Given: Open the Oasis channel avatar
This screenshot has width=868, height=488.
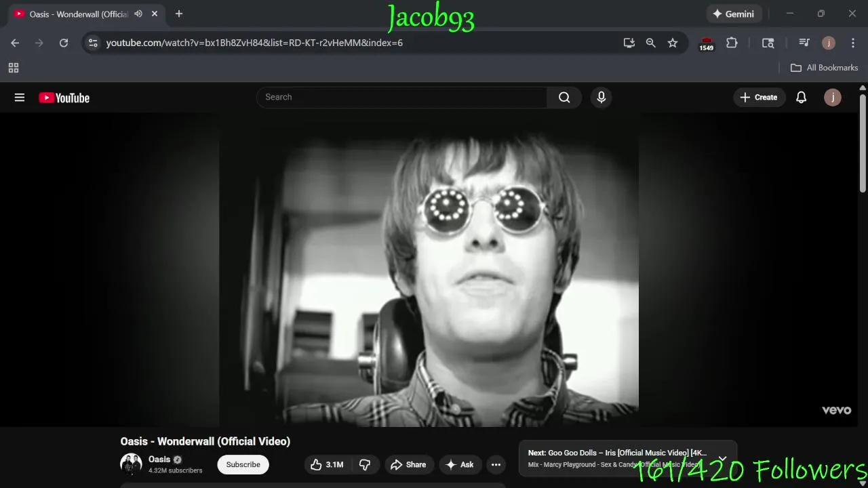Looking at the screenshot, I should pyautogui.click(x=131, y=464).
